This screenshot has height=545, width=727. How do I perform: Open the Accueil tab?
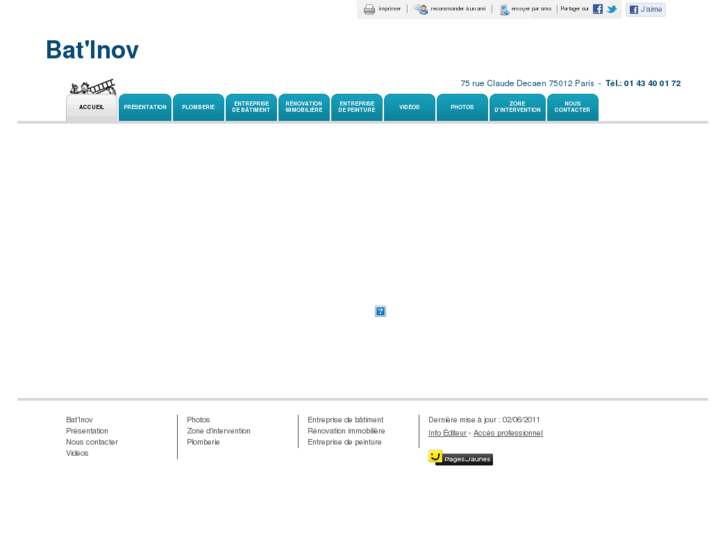tap(91, 107)
